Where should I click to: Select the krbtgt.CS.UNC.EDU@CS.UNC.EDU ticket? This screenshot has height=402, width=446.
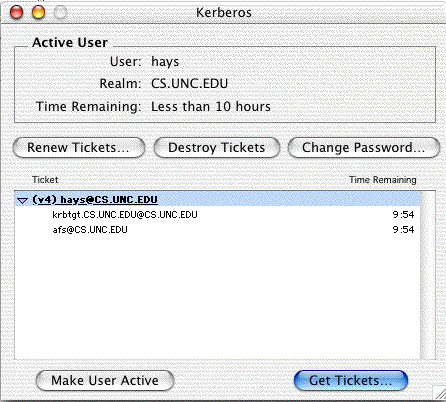[217, 214]
